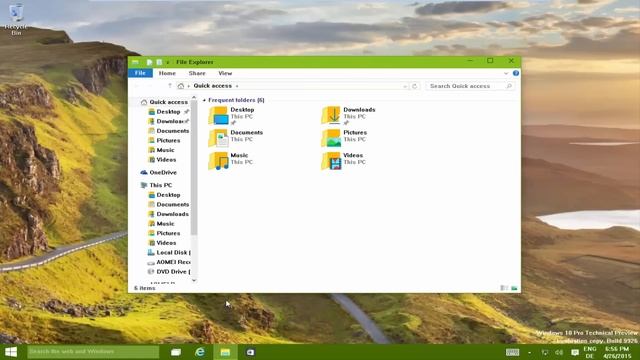Image resolution: width=640 pixels, height=360 pixels.
Task: Open the Store app on the taskbar
Action: pos(250,352)
